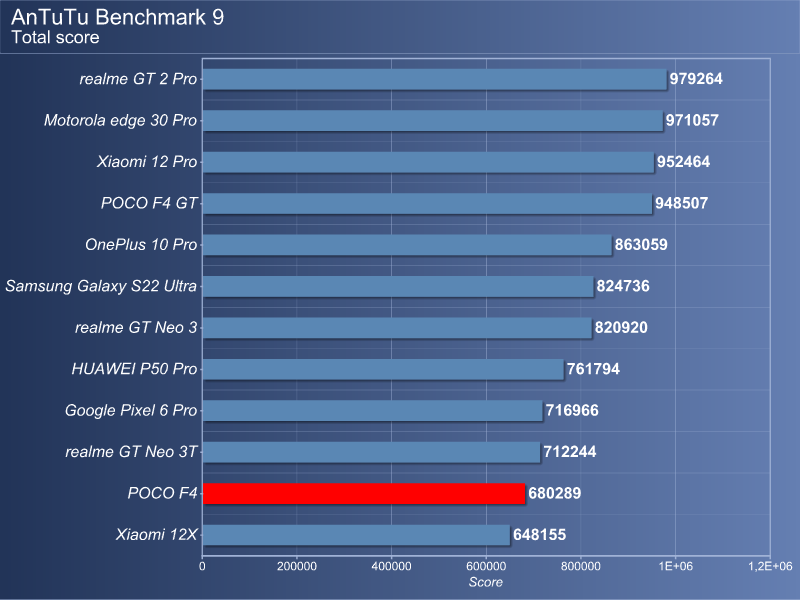Click the blue bar for Motorola edge 30 Pro
This screenshot has height=600, width=800.
(x=433, y=120)
